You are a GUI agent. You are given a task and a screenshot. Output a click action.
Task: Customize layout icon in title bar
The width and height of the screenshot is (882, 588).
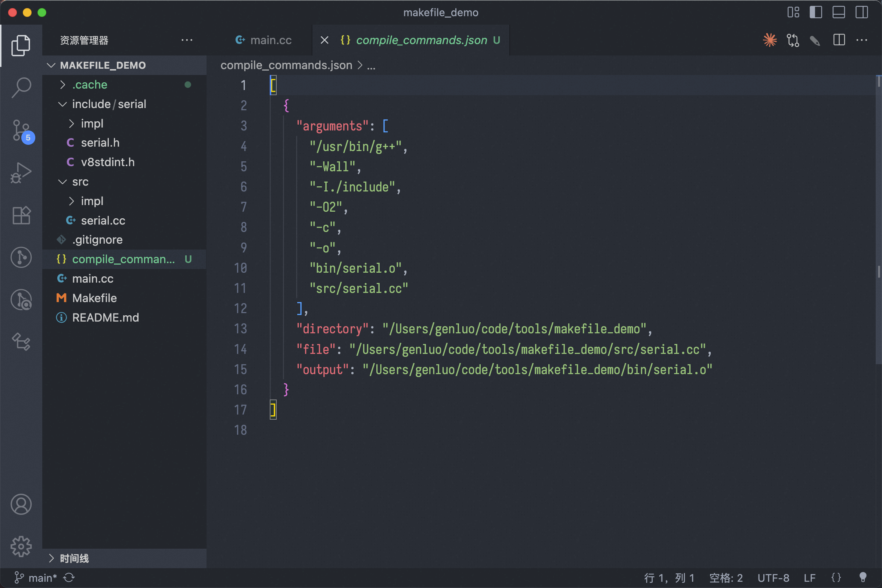point(793,12)
